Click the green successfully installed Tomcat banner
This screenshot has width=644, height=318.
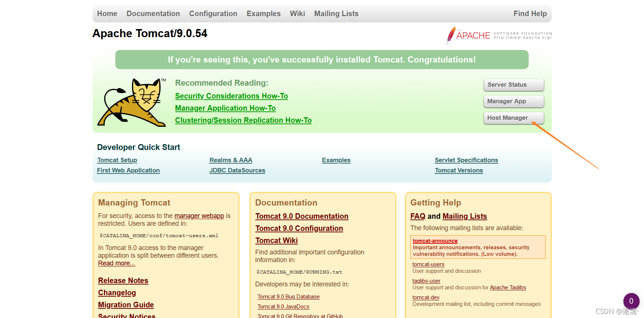322,60
